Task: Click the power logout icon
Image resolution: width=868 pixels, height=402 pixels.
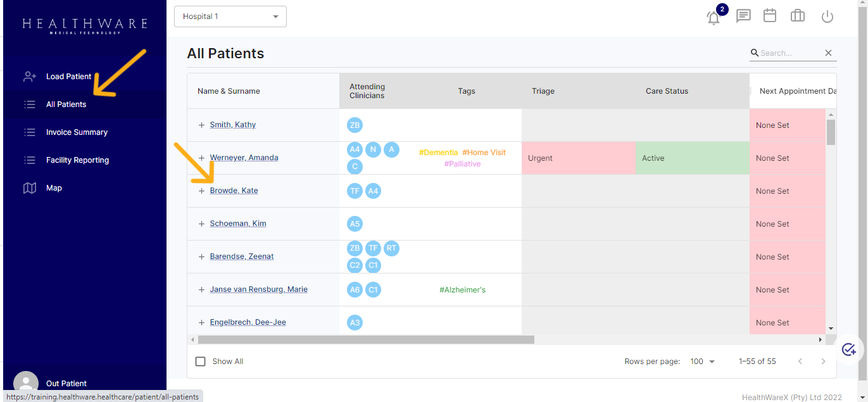Action: pos(827,17)
